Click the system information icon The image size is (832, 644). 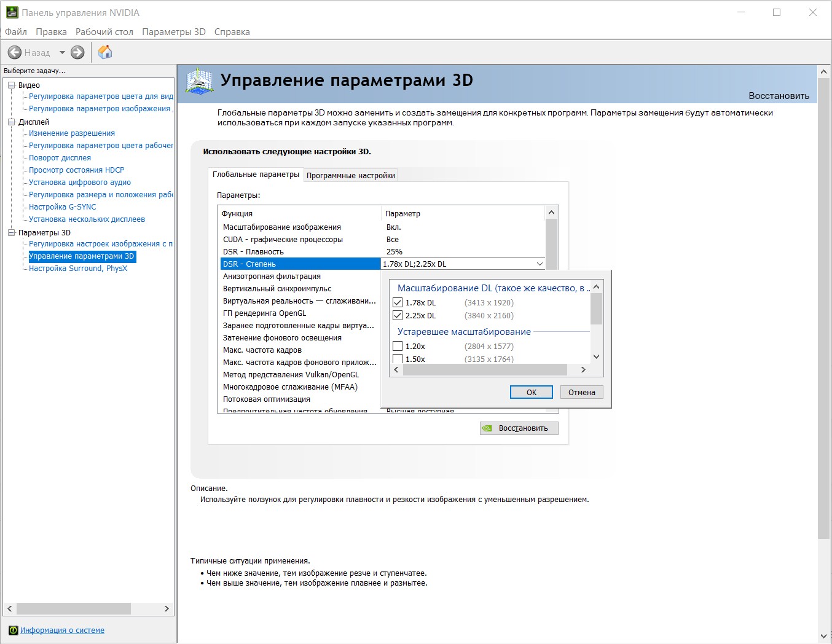coord(13,630)
